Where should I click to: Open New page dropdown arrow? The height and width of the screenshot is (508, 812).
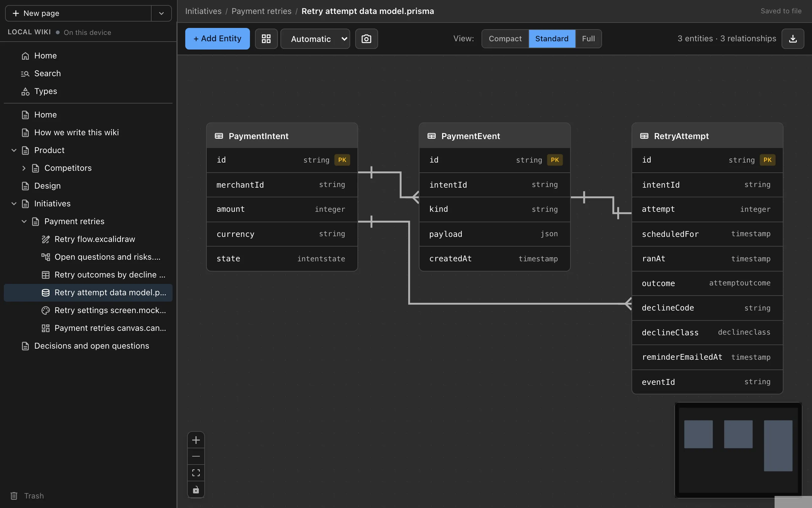click(x=161, y=13)
